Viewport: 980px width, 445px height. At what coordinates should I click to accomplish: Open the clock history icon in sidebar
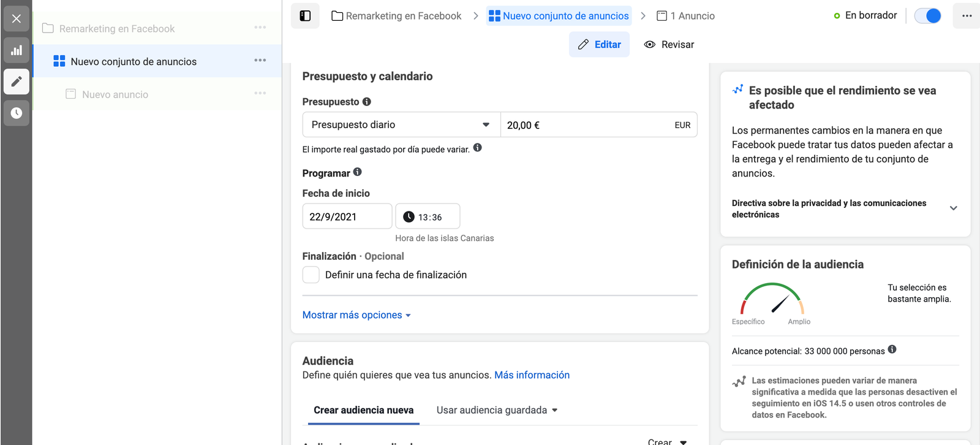17,113
